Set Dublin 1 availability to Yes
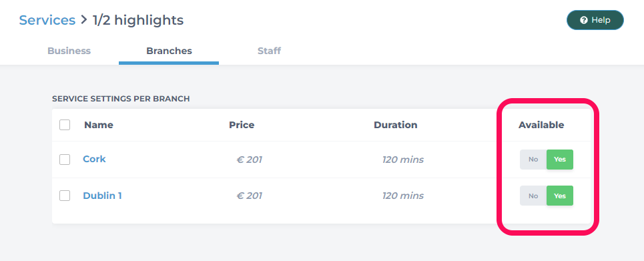This screenshot has width=644, height=261. [560, 196]
